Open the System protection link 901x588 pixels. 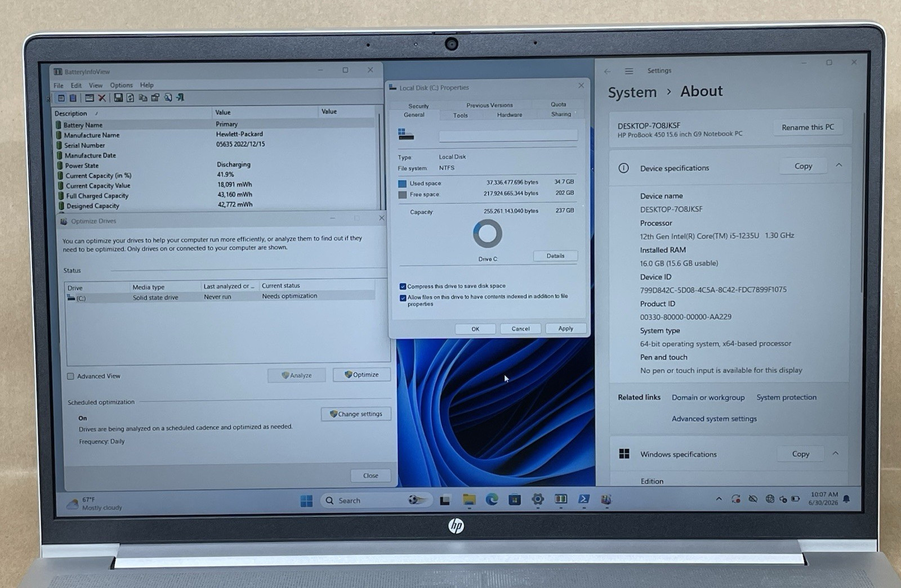coord(787,397)
